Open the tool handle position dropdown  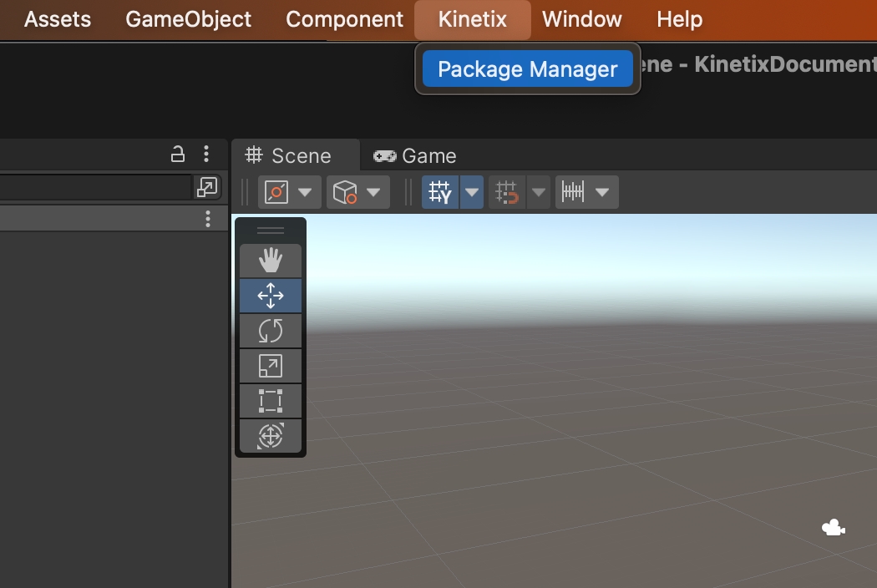pyautogui.click(x=289, y=193)
